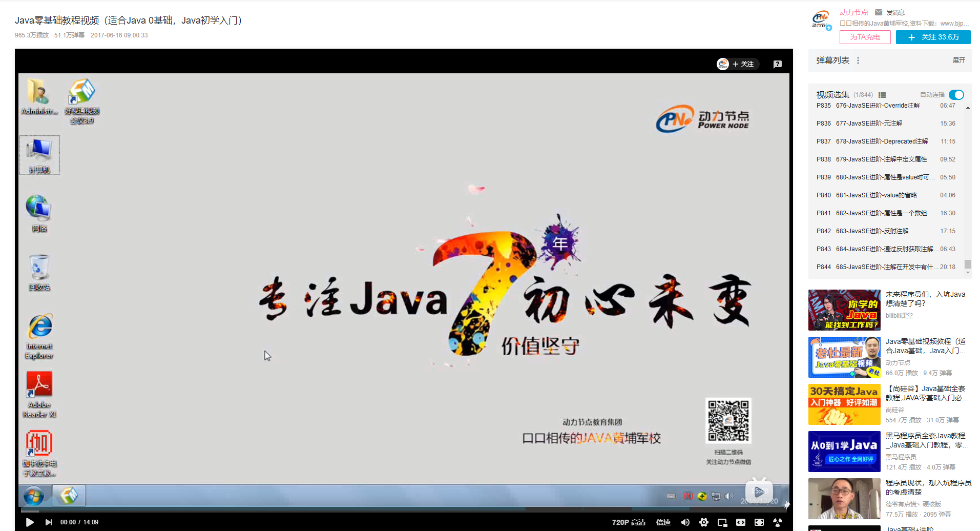Open 尚硅谷 uploader link
The image size is (980, 531).
tap(894, 410)
